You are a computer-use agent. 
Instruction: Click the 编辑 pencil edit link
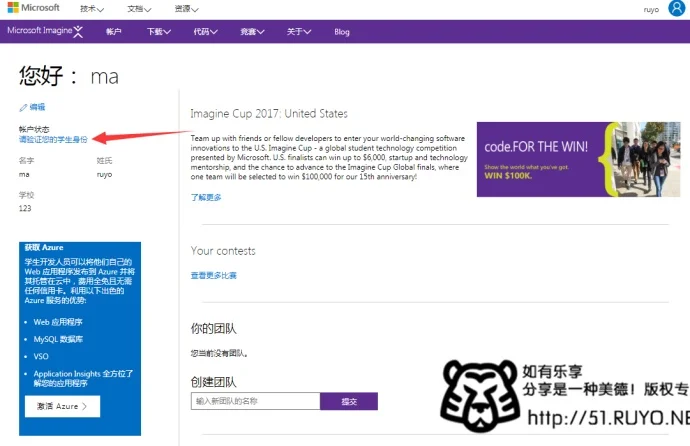[32, 107]
